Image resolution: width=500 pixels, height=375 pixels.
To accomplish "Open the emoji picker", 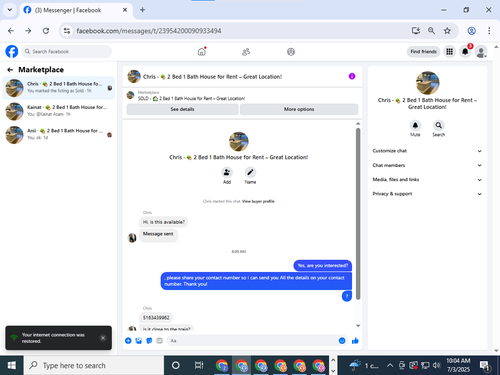I will click(x=342, y=341).
